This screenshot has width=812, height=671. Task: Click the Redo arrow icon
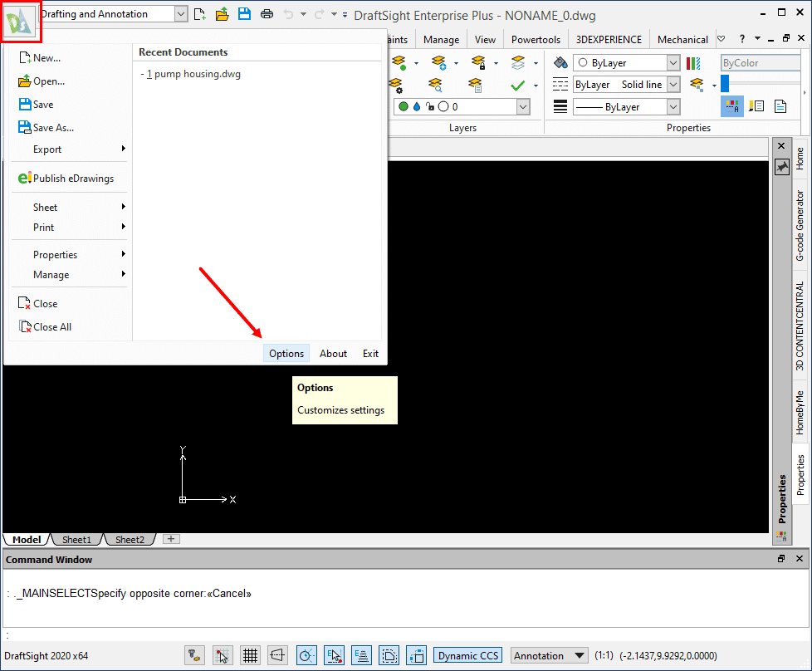[x=319, y=14]
